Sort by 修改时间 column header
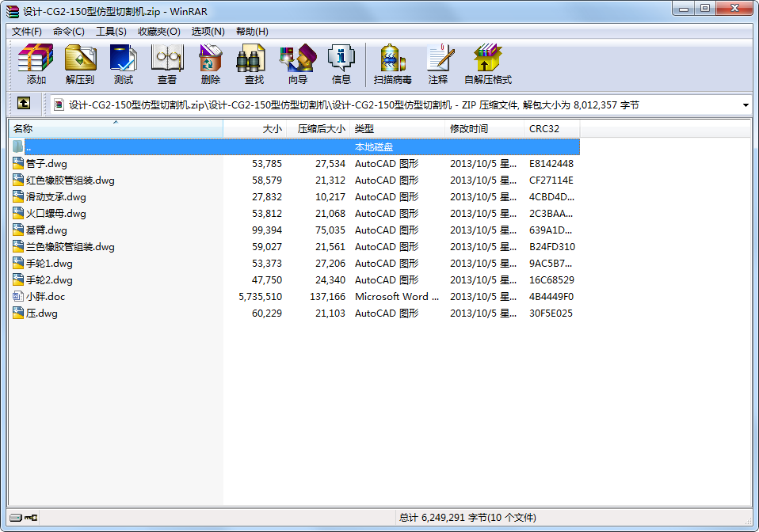Viewport: 759px width, 532px height. [x=485, y=129]
